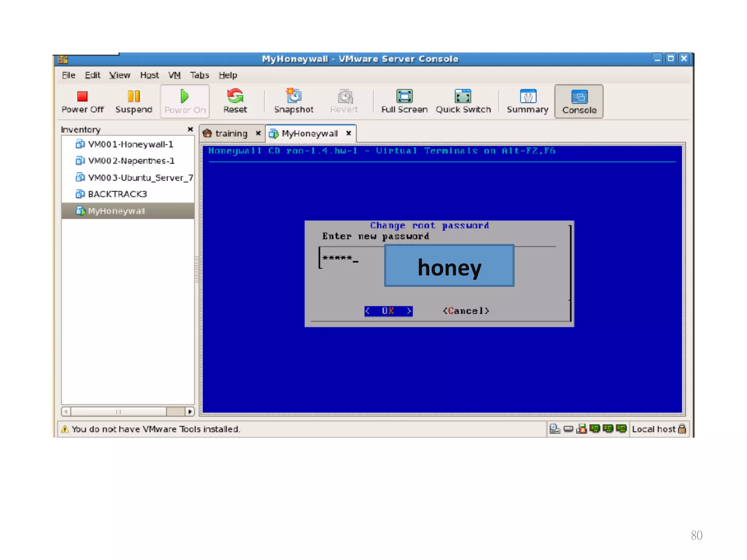This screenshot has width=747, height=560.
Task: Click the Power Off toolbar button
Action: click(82, 102)
